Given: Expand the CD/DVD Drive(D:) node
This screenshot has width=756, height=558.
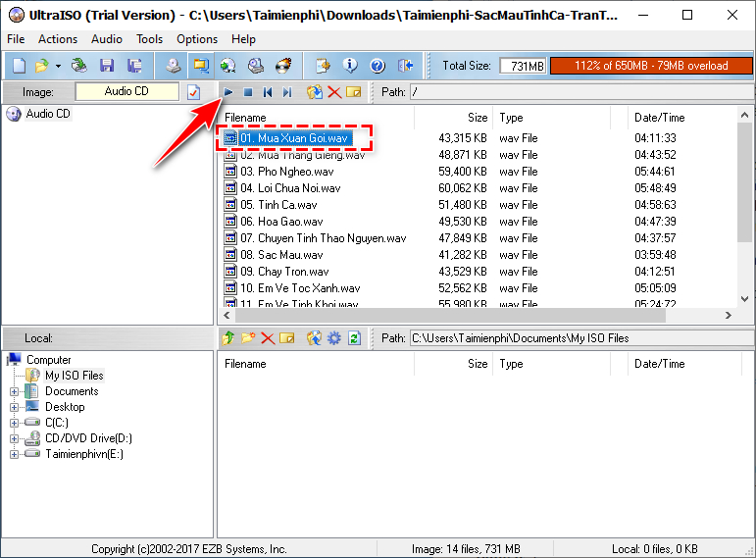Looking at the screenshot, I should click(14, 438).
